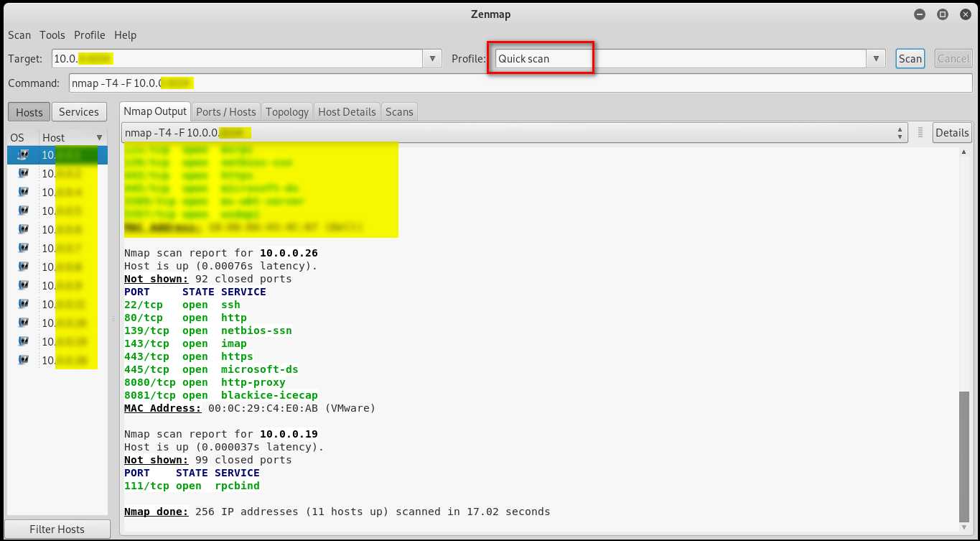Click the grip icon beside Details
Screen dimensions: 980x541
coord(921,133)
